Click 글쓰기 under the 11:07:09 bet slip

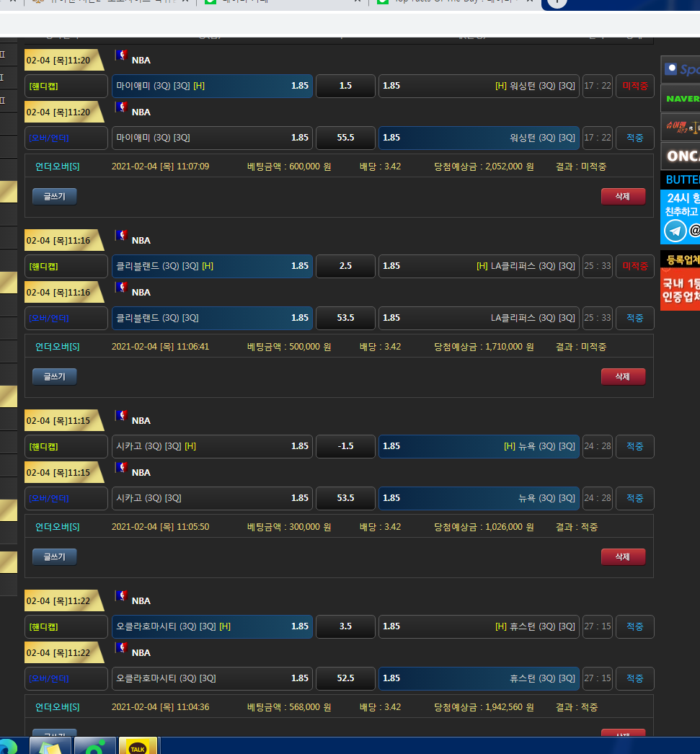coord(54,197)
